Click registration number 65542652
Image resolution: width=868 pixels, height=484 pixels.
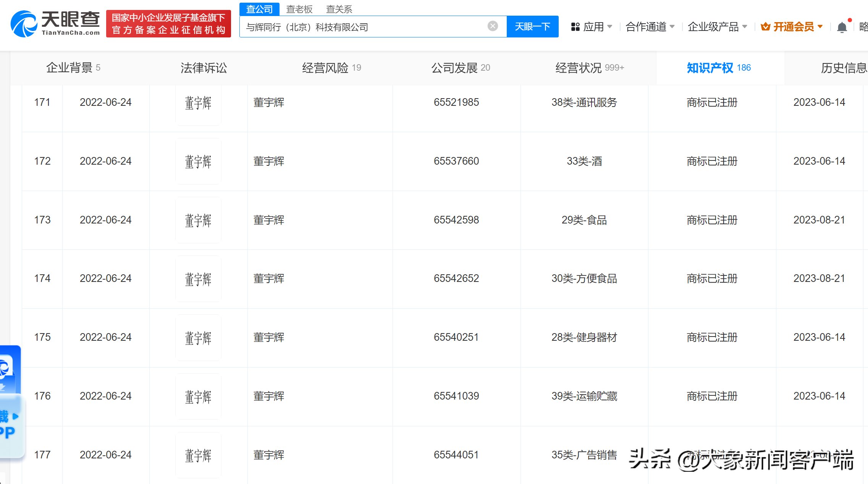pos(456,278)
